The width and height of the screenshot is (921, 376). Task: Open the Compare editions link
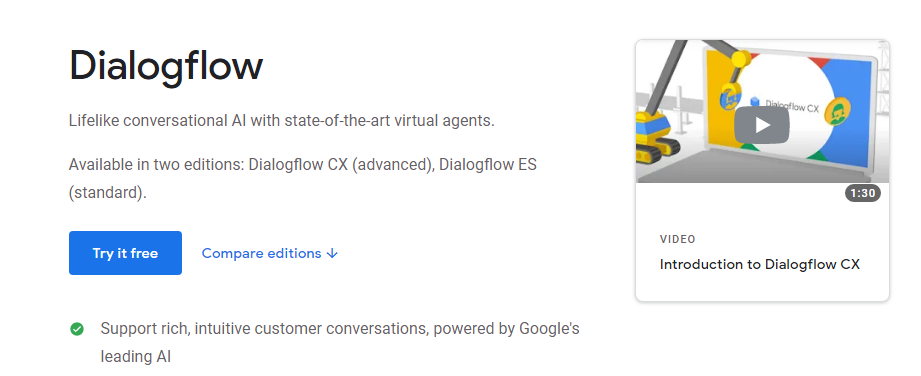coord(270,253)
